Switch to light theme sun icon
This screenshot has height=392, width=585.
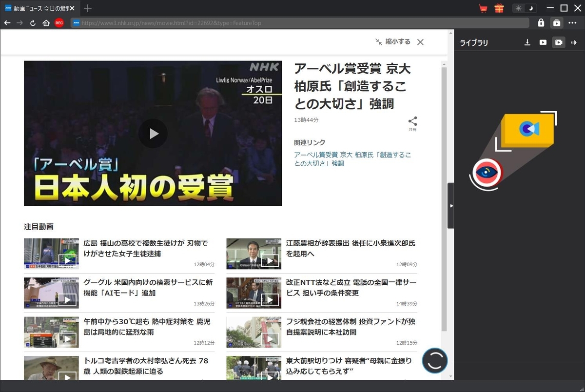518,8
